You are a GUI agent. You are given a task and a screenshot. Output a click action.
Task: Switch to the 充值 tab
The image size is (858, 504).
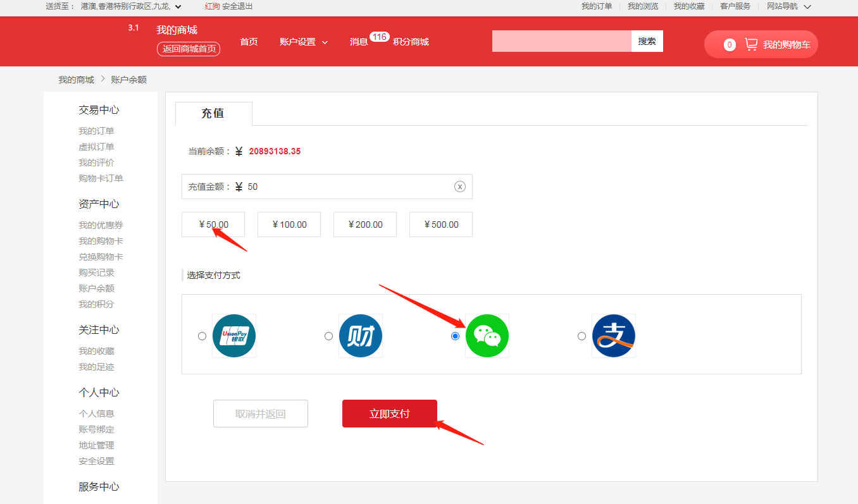(x=213, y=114)
